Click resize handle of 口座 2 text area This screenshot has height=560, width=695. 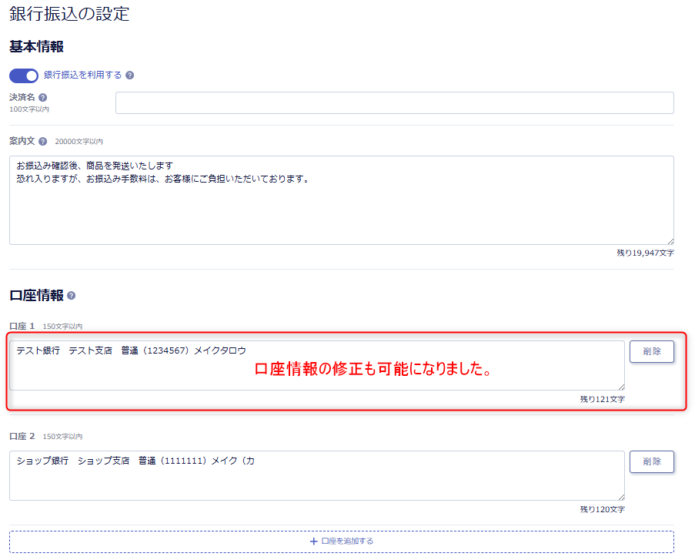(621, 496)
